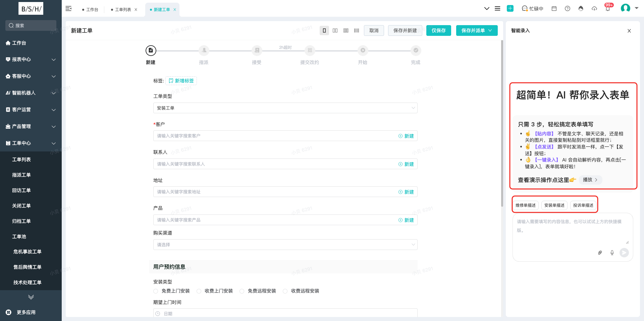This screenshot has width=644, height=321.
Task: Open the help question-mark icon
Action: tap(568, 9)
